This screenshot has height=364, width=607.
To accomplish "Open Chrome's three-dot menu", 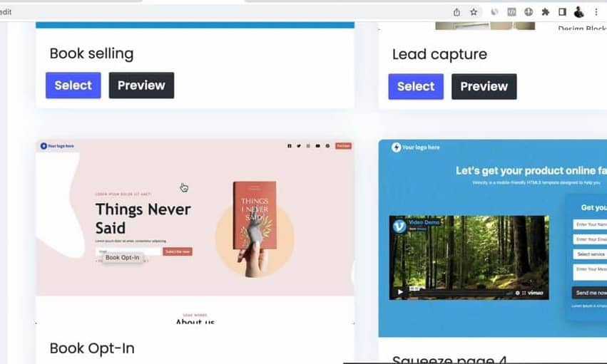I will pos(596,12).
